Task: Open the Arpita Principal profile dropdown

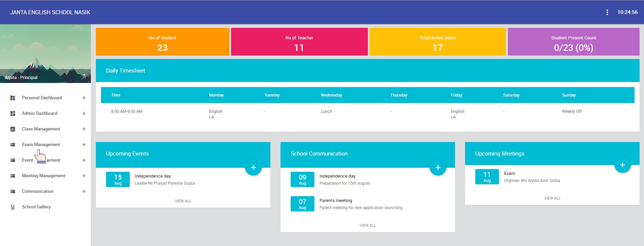Action: (x=84, y=75)
